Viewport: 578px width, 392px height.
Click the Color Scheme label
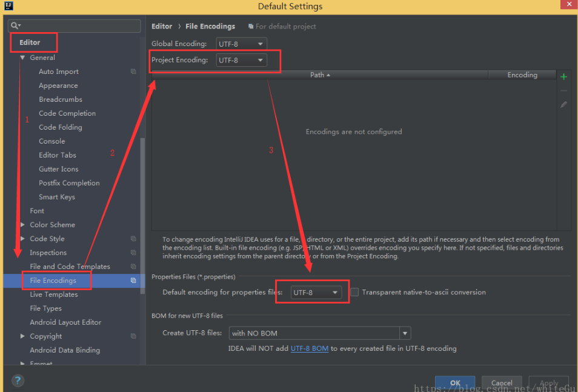52,225
